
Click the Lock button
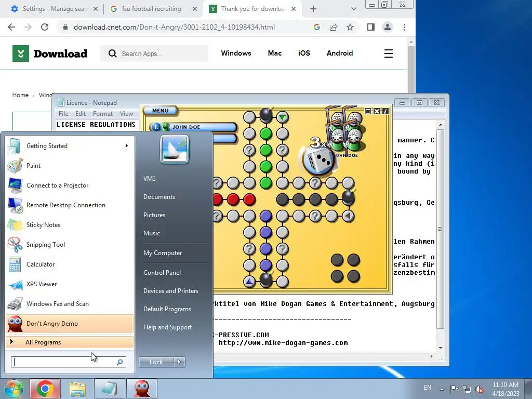[156, 362]
